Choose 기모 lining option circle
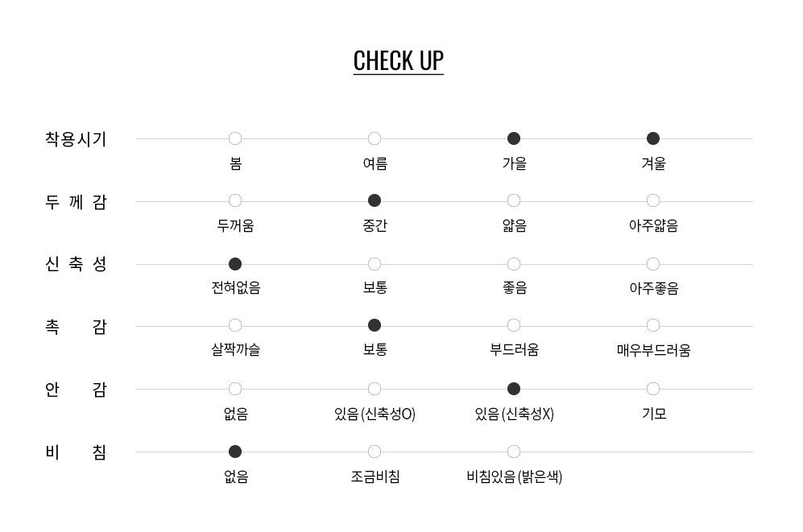Viewport: 803px width, 532px height. (653, 389)
